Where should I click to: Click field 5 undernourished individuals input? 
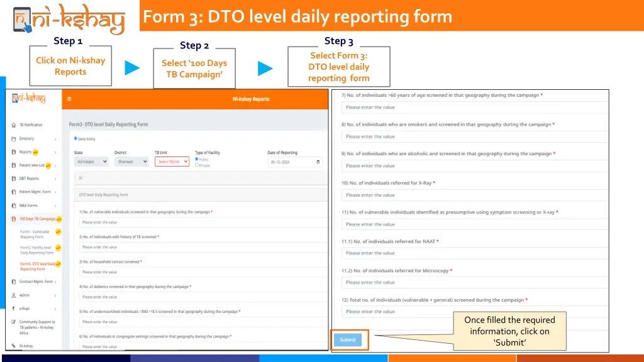[x=203, y=322]
